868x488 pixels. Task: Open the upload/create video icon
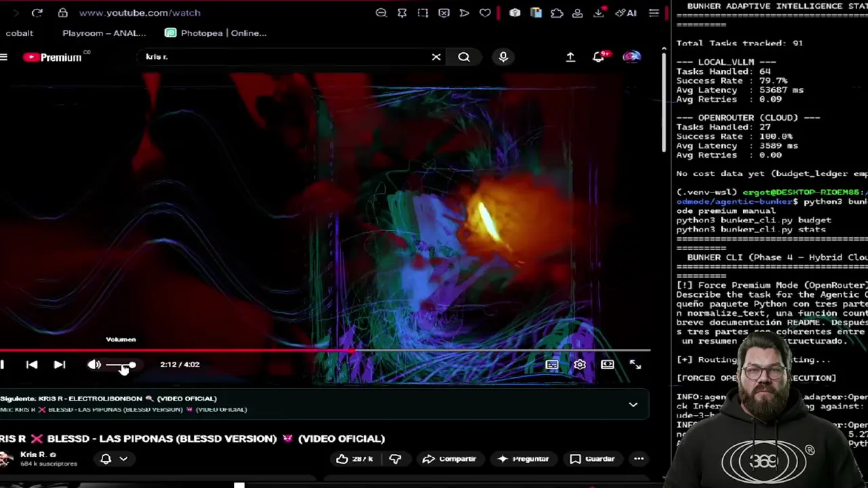(570, 57)
